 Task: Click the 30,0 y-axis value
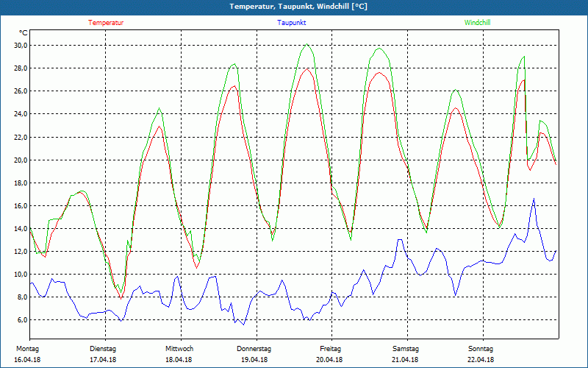pos(21,46)
